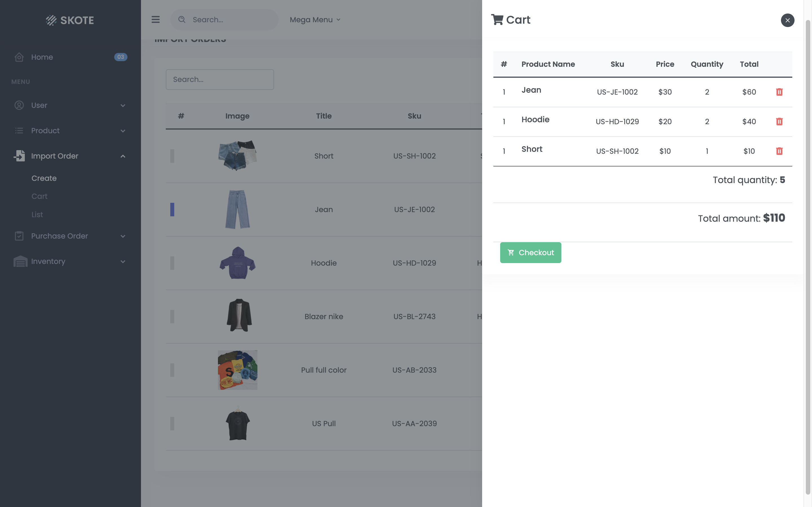The image size is (812, 507).
Task: Remove Short using its delete icon
Action: [779, 151]
